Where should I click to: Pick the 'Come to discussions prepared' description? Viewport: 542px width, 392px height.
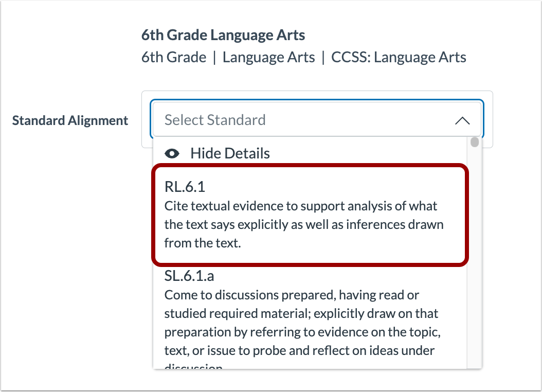point(292,295)
